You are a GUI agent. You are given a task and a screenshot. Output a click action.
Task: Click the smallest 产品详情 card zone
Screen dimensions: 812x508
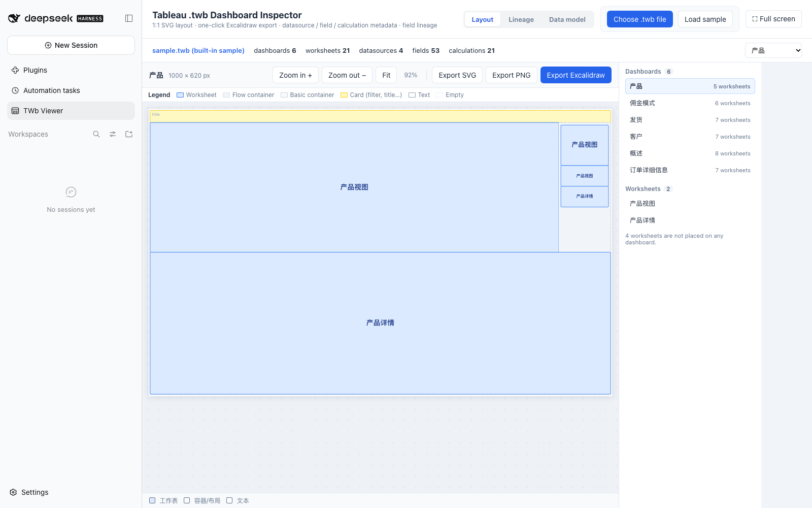pyautogui.click(x=585, y=197)
